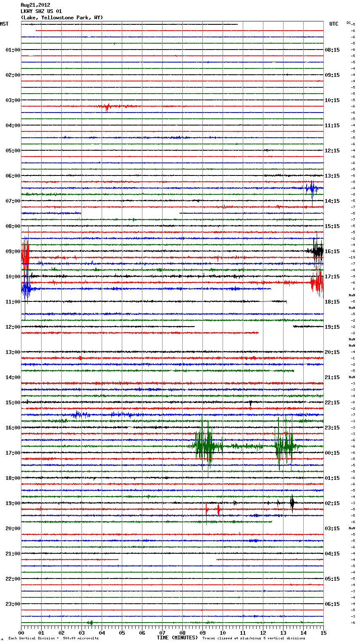This screenshot has height=644, width=357.
Task: Select the 22:00 MST time label
Action: click(x=13, y=579)
